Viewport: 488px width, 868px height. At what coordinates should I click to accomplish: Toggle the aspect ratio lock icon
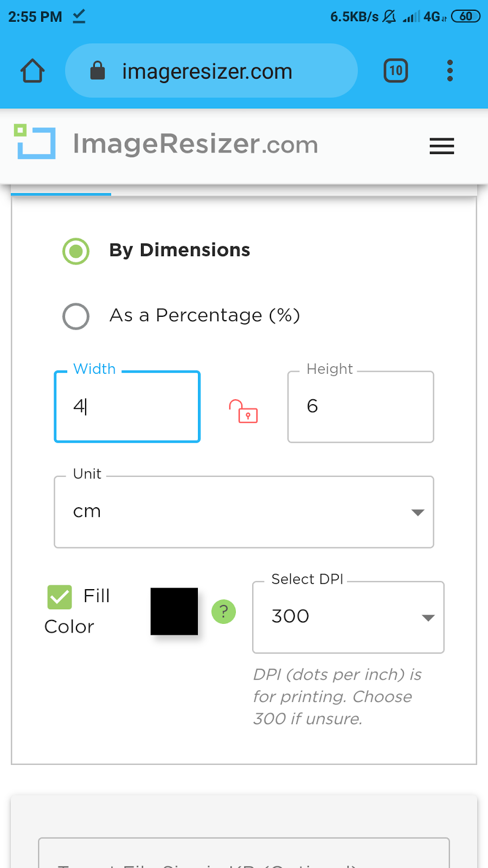click(x=243, y=411)
